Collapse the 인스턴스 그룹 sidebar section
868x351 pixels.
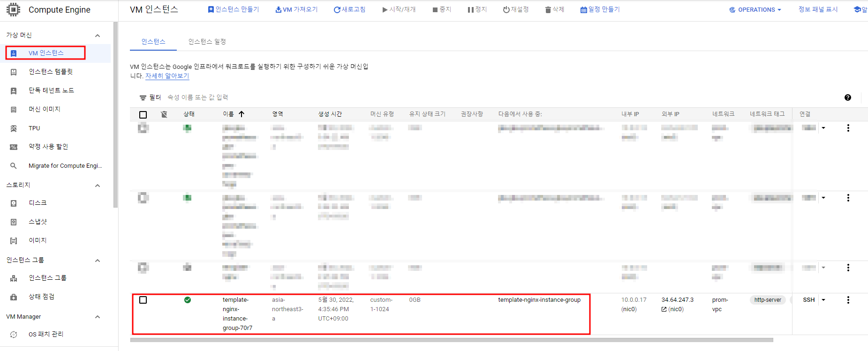pos(98,261)
